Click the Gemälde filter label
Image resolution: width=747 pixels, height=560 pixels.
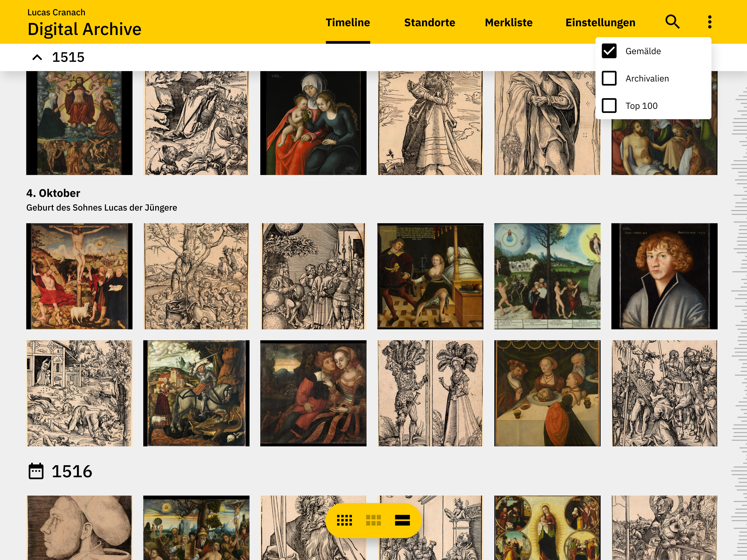[643, 51]
